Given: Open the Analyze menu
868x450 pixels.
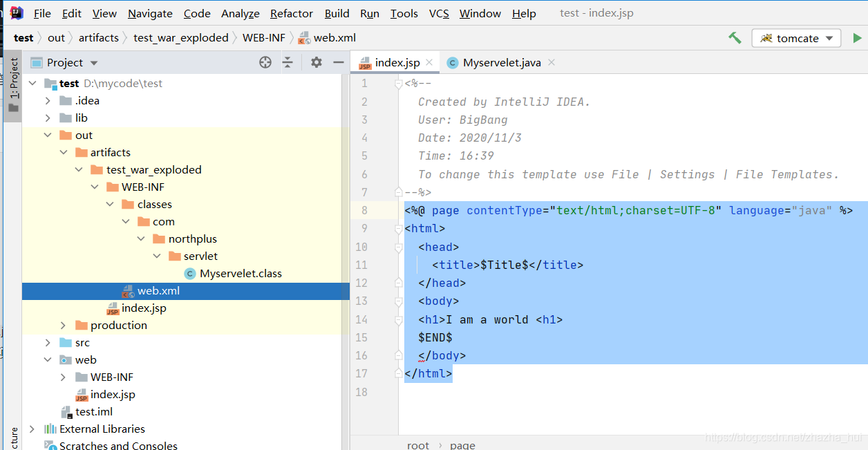Looking at the screenshot, I should (240, 14).
